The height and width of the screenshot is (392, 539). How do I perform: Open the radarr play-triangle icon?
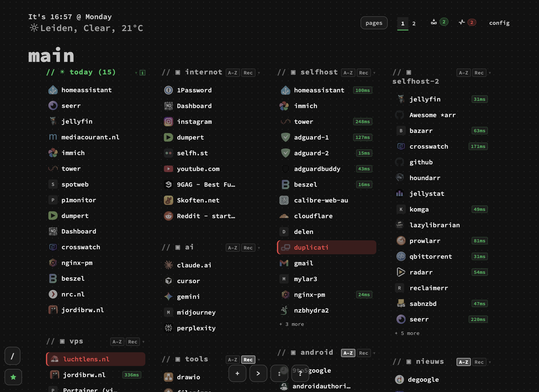click(x=401, y=272)
